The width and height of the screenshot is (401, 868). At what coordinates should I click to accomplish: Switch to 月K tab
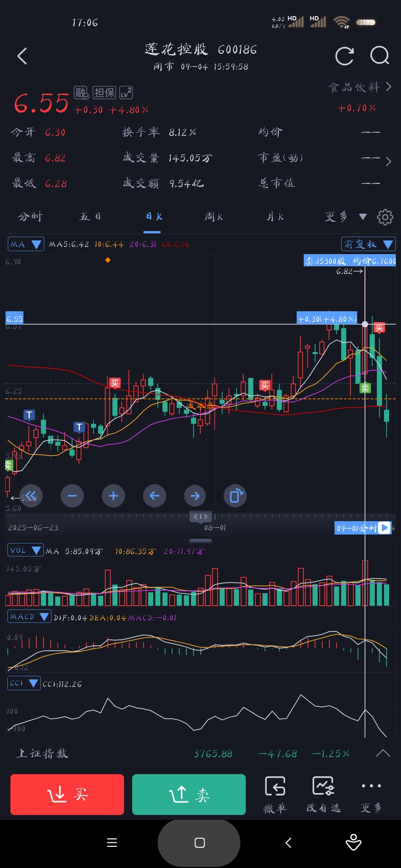pos(275,217)
